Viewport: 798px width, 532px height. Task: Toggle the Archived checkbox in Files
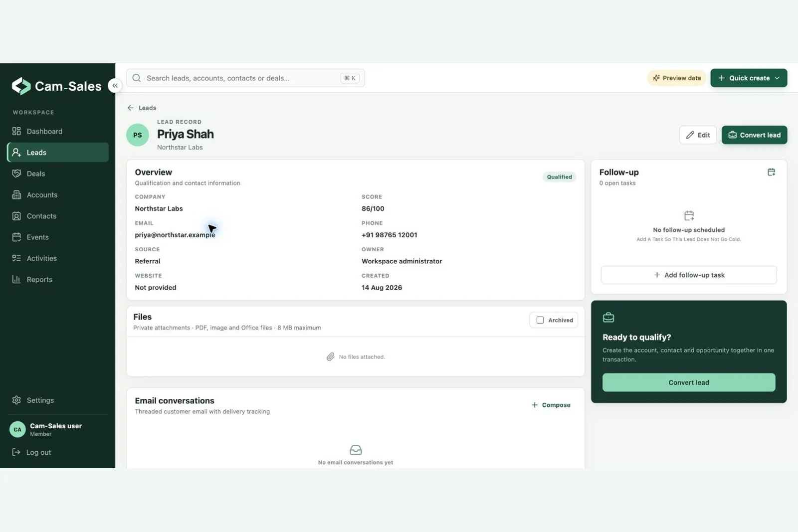(x=540, y=321)
